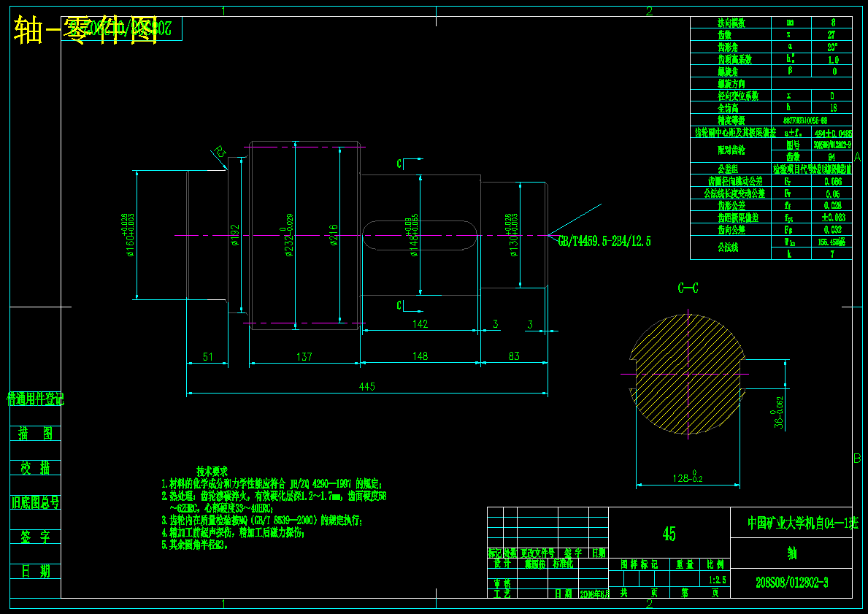The width and height of the screenshot is (868, 614).
Task: Click the 齿形公差 table cell
Action: point(731,205)
